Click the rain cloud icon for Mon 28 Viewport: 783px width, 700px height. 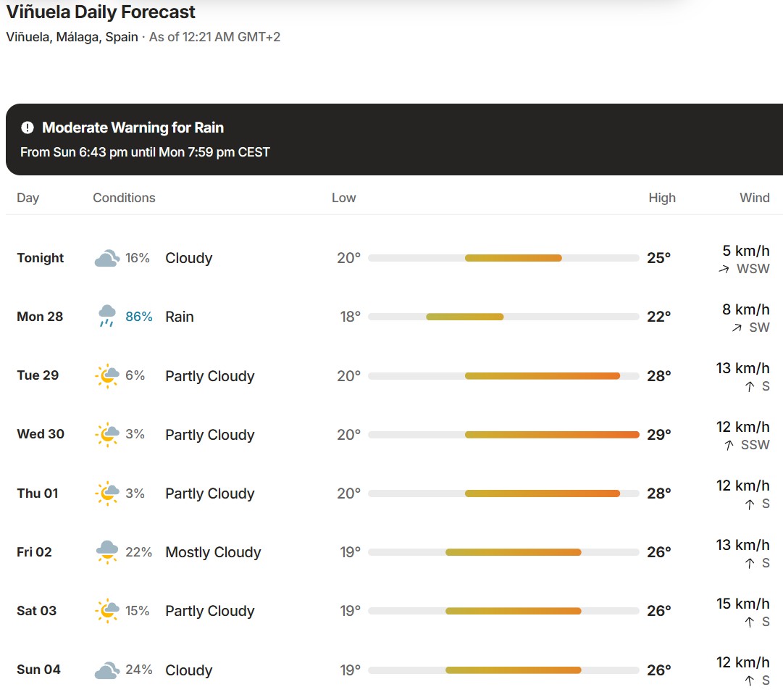point(107,316)
